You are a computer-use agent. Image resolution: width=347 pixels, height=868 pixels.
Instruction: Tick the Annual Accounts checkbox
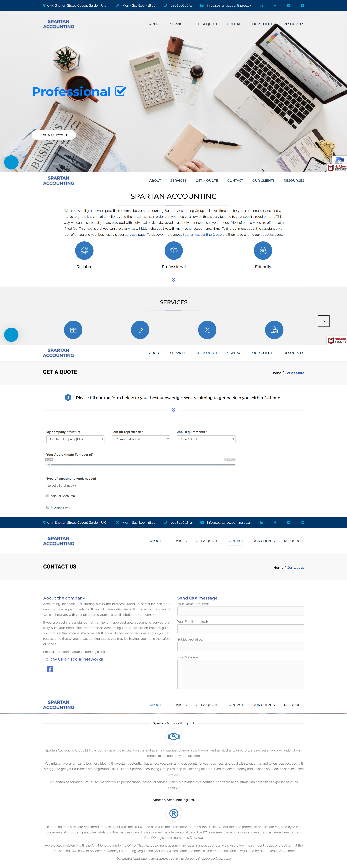click(48, 496)
